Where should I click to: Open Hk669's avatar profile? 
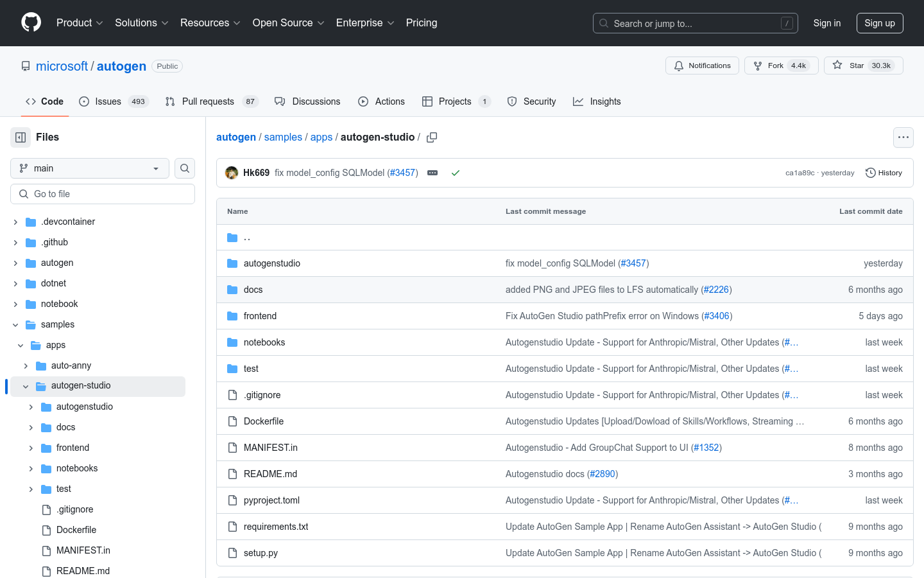point(232,173)
